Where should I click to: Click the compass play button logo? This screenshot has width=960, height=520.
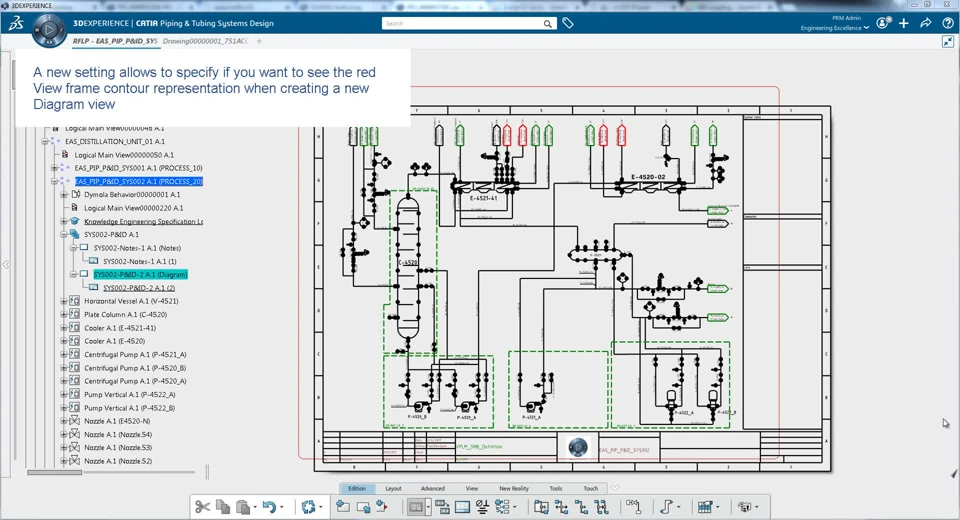[49, 29]
